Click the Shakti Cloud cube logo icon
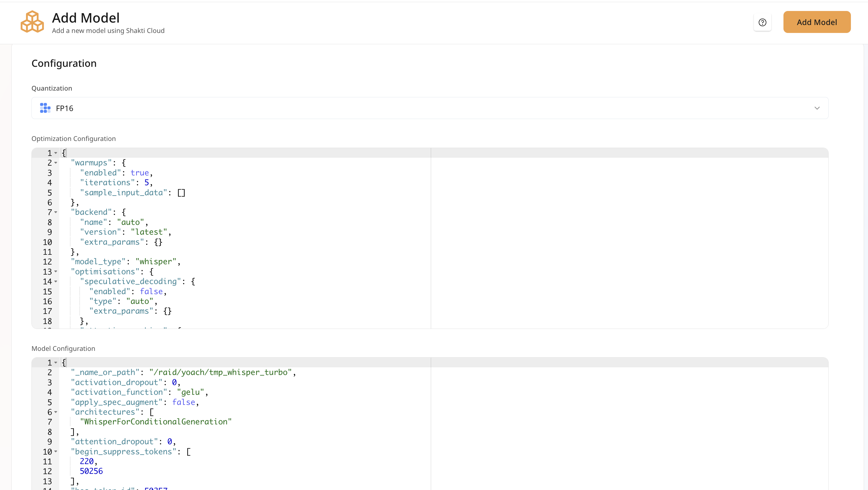This screenshot has width=868, height=490. pyautogui.click(x=32, y=22)
